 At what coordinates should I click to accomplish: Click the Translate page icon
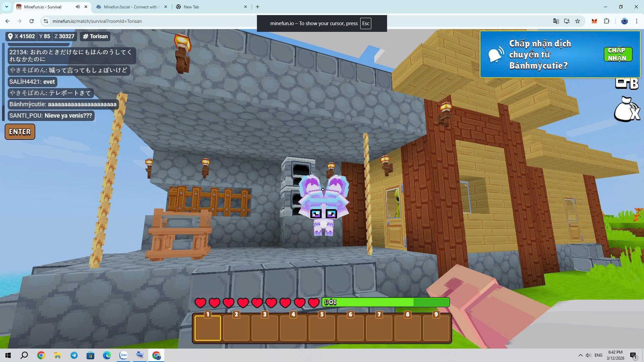click(556, 21)
